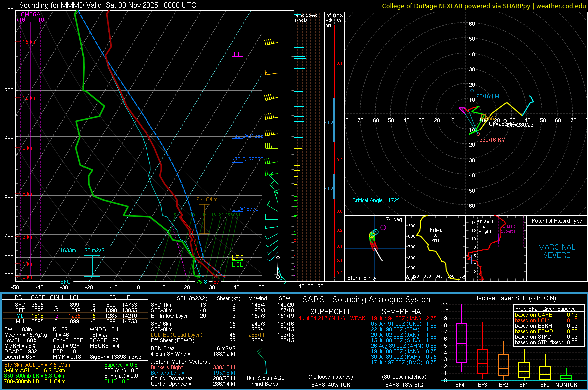Click the '6.4 C/km' lapse rate label
Screen dimensions: 588x390
(207, 200)
